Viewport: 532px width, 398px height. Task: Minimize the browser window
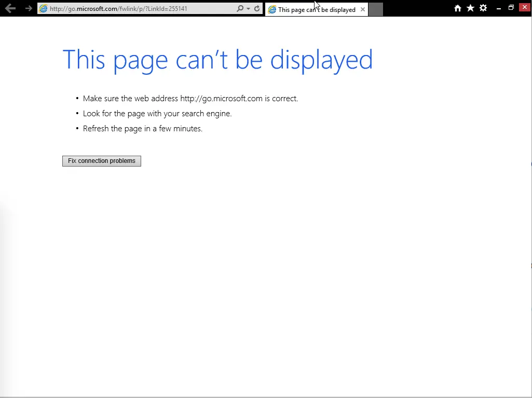coord(498,8)
